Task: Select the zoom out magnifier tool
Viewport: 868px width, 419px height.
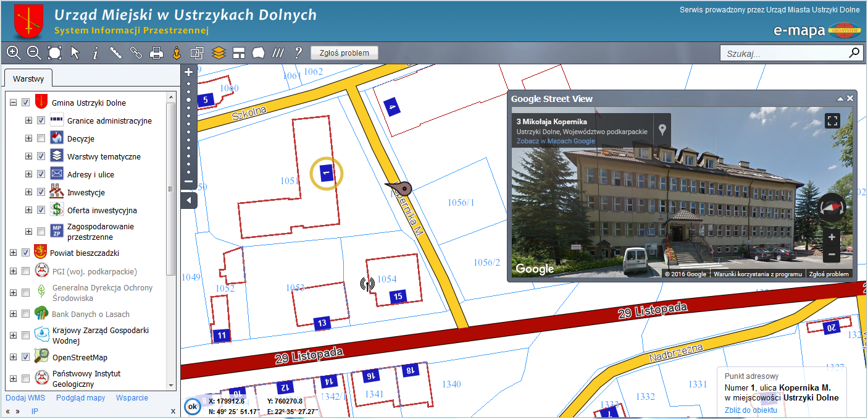Action: coord(34,53)
